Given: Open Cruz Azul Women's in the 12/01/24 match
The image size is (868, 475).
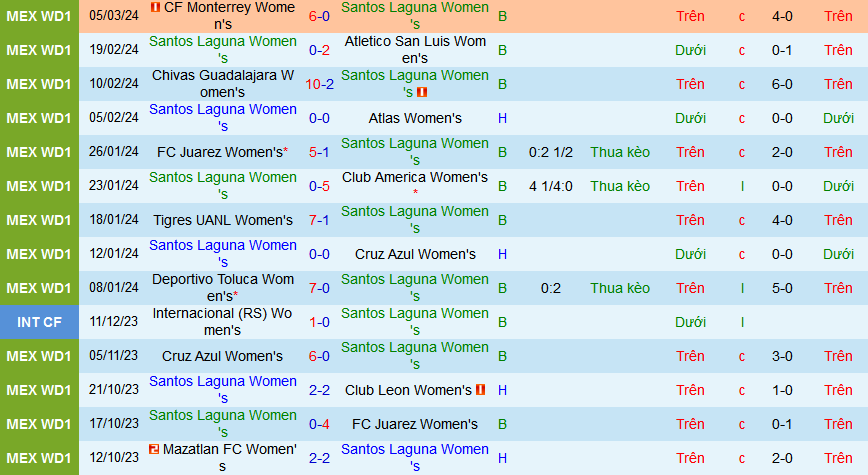Looking at the screenshot, I should coord(415,254).
